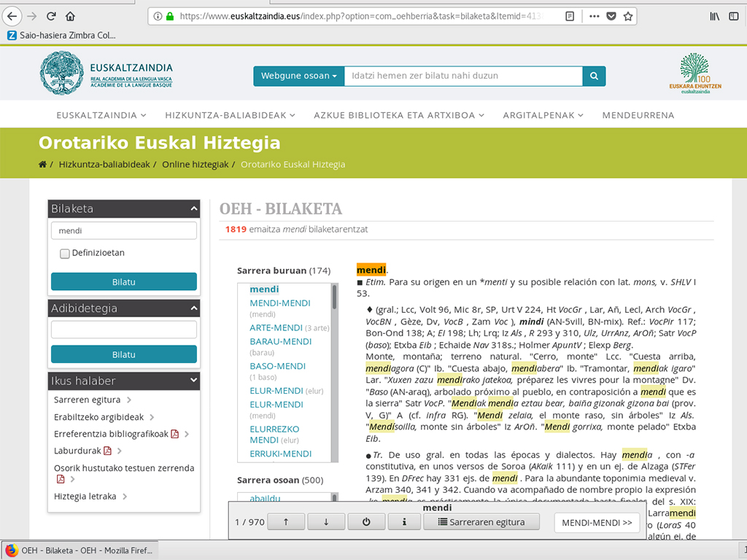
Task: Go to next entry MENDI-MENDI >>
Action: click(x=597, y=522)
